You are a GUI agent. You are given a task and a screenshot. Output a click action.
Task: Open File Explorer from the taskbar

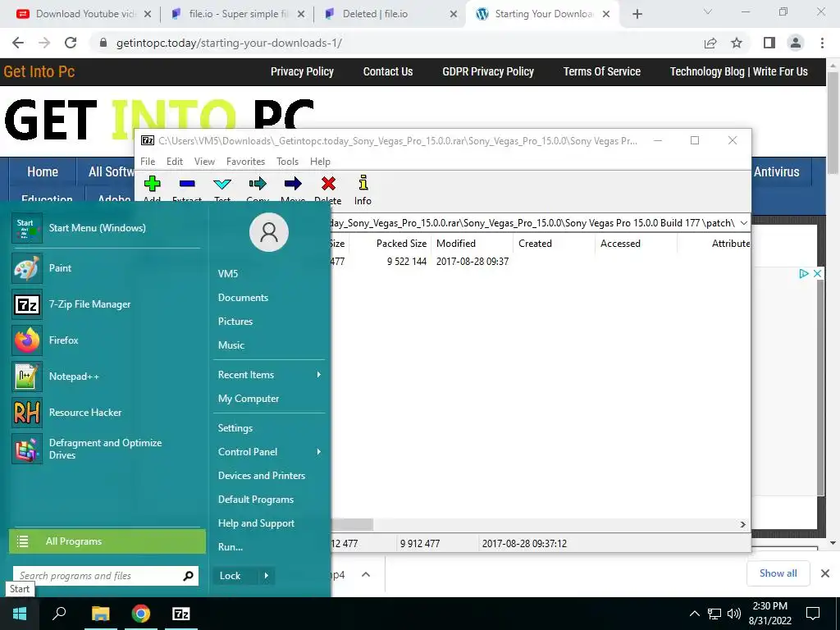(100, 614)
